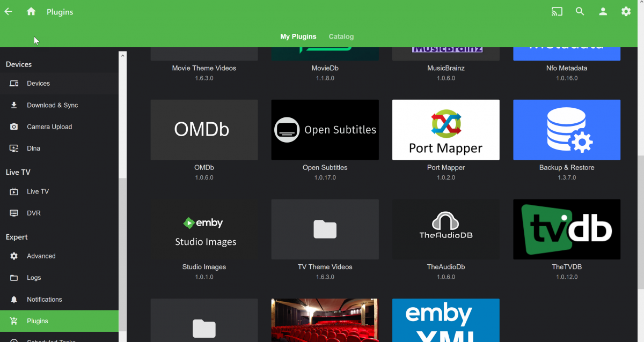Click the sidebar scrollbar thumb

tap(122, 255)
